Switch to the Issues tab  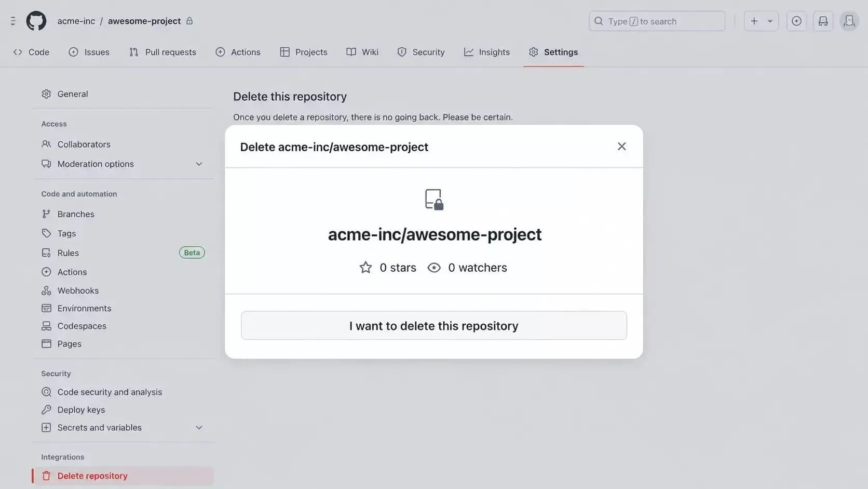click(x=89, y=52)
